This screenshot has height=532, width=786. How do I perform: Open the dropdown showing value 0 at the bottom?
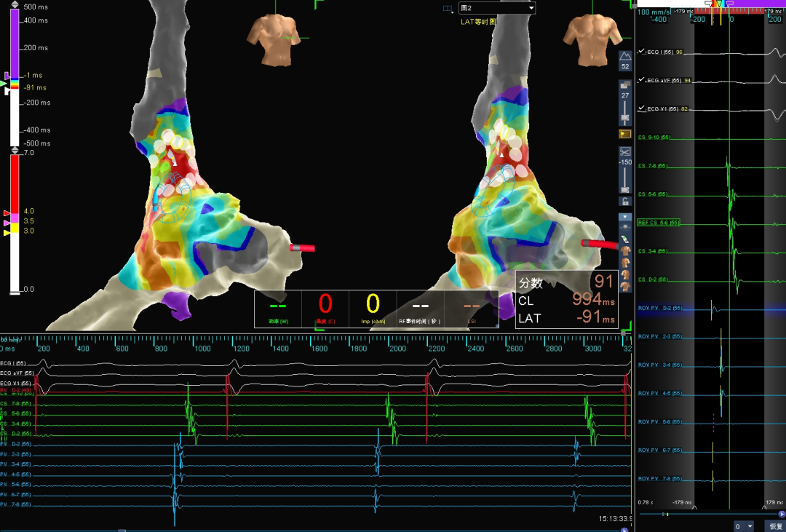(744, 526)
